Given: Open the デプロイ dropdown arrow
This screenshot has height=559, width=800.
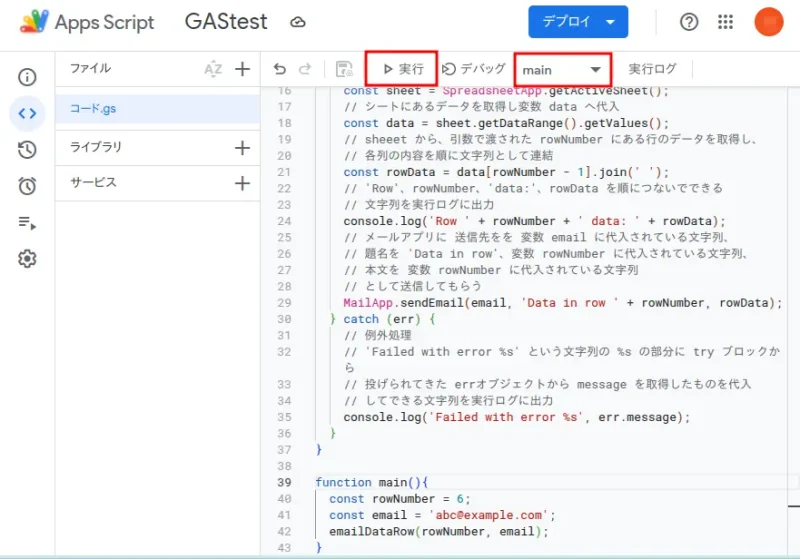Looking at the screenshot, I should pos(610,22).
